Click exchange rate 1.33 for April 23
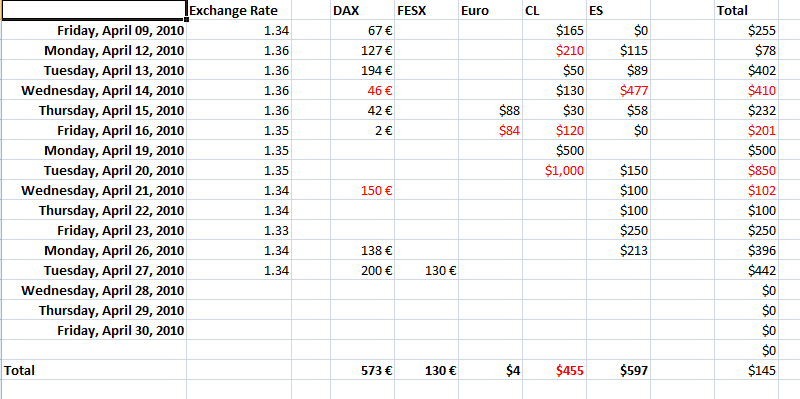The width and height of the screenshot is (800, 399). [x=239, y=231]
